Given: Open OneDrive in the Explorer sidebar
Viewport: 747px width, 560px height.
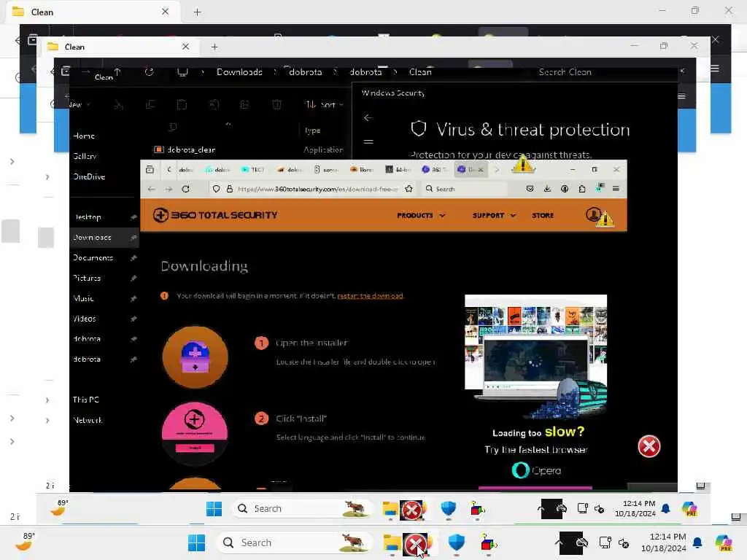Looking at the screenshot, I should [x=89, y=176].
